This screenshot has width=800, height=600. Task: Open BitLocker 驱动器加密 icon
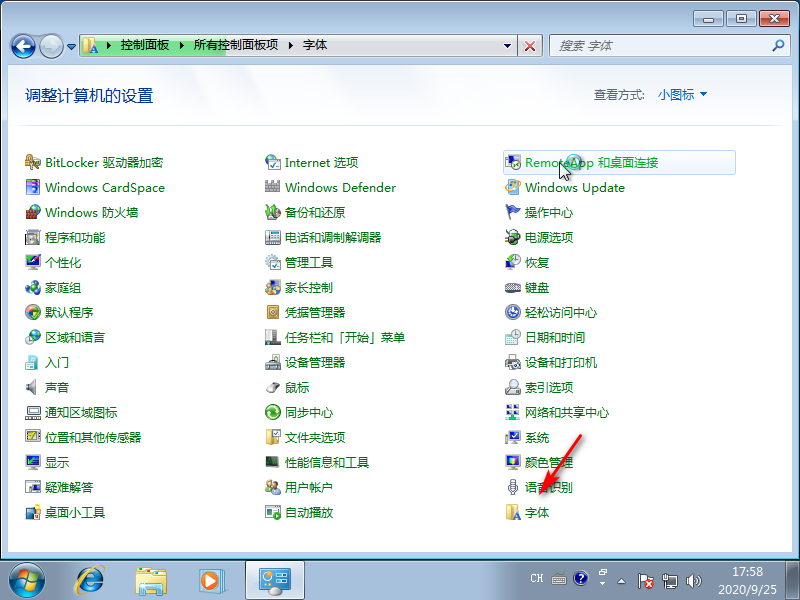point(33,163)
